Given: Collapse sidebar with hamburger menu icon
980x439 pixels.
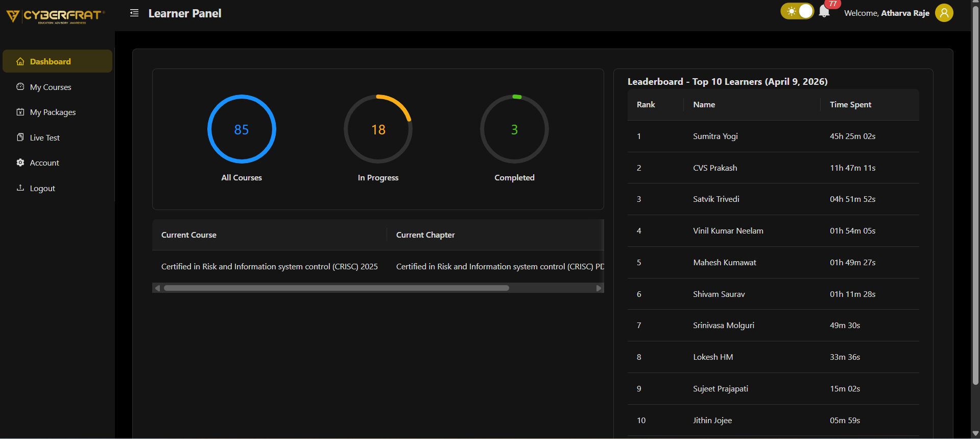Looking at the screenshot, I should pos(134,13).
